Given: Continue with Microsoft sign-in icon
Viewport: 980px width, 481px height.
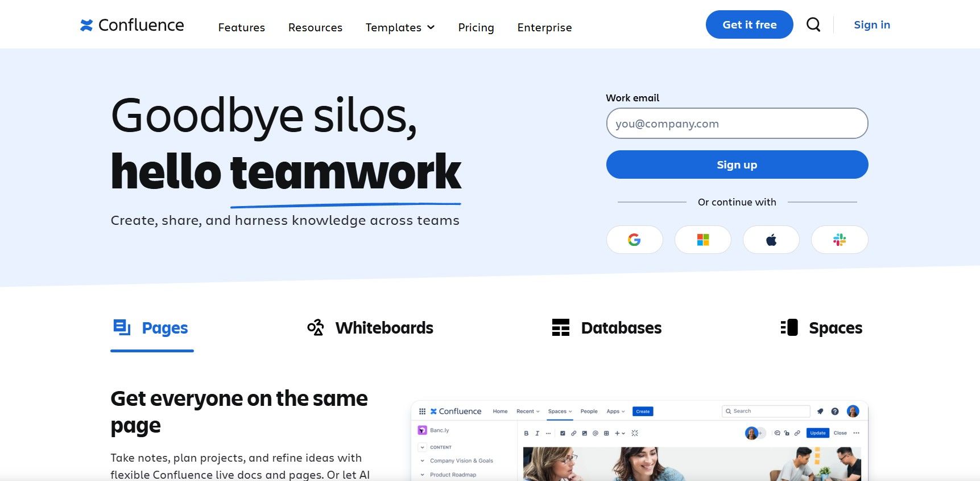Looking at the screenshot, I should click(703, 240).
